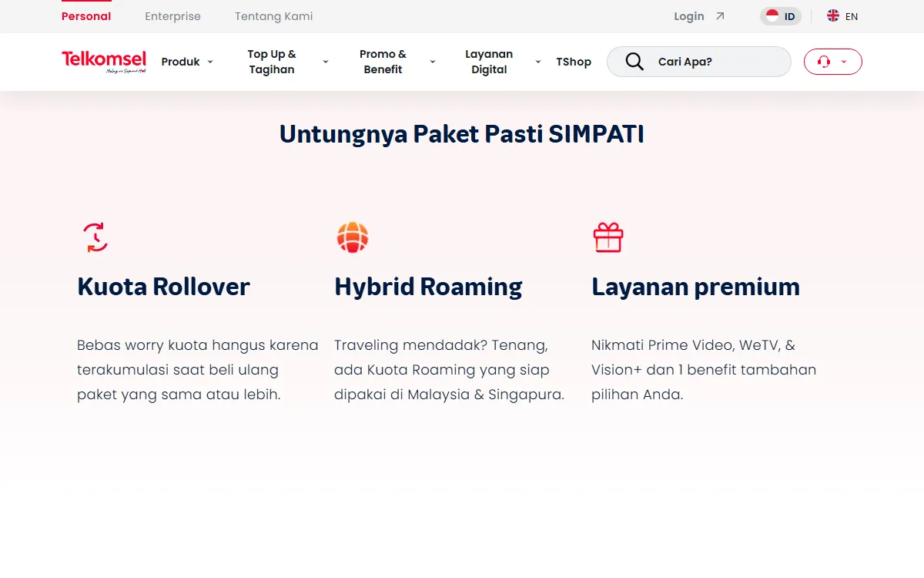Click the Hybrid Roaming globe icon
This screenshot has height=578, width=924.
point(353,237)
